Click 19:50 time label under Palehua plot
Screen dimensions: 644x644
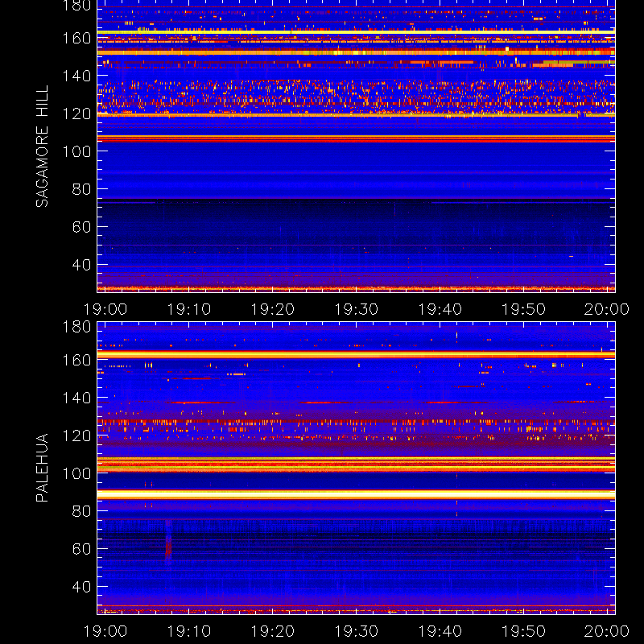524,631
